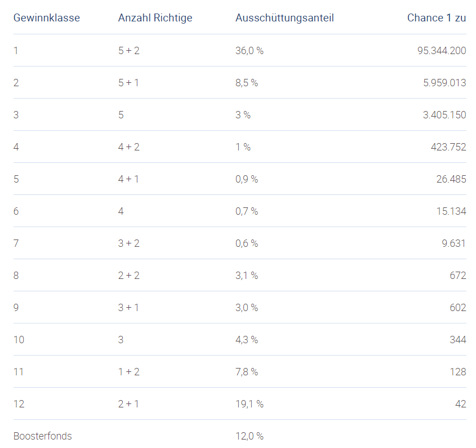Image resolution: width=476 pixels, height=448 pixels.
Task: Select the 36,0 % payout share
Action: pos(249,51)
